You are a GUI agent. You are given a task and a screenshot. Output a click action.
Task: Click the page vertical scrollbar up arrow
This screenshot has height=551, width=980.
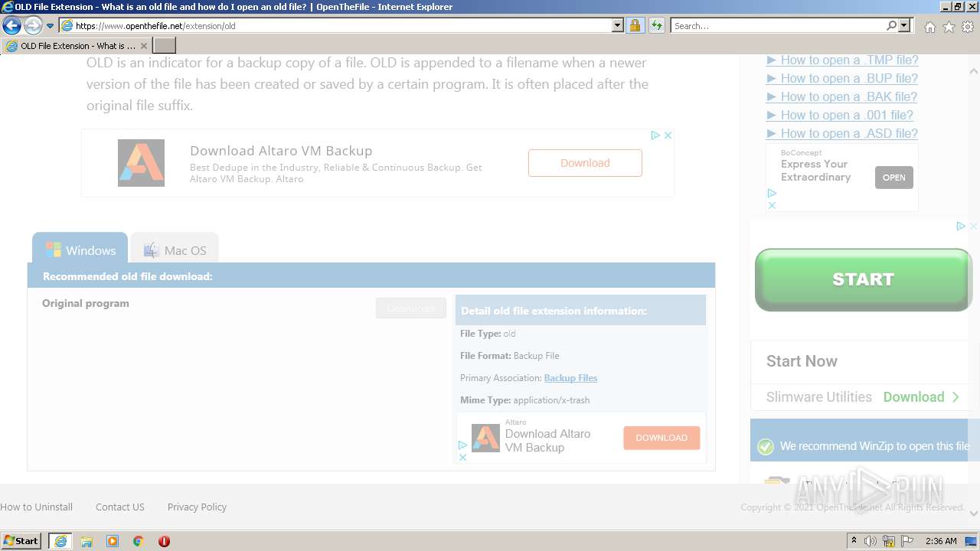(974, 71)
